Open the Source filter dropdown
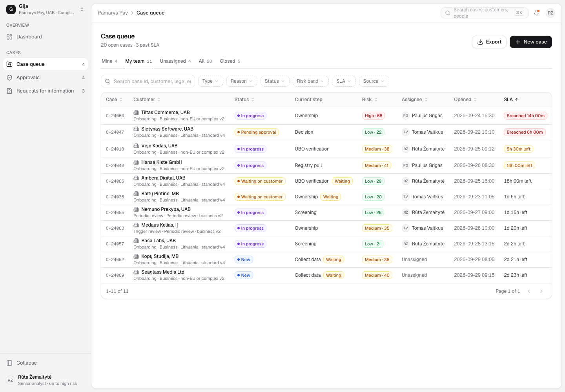Viewport: 565px width, 392px height. [374, 81]
